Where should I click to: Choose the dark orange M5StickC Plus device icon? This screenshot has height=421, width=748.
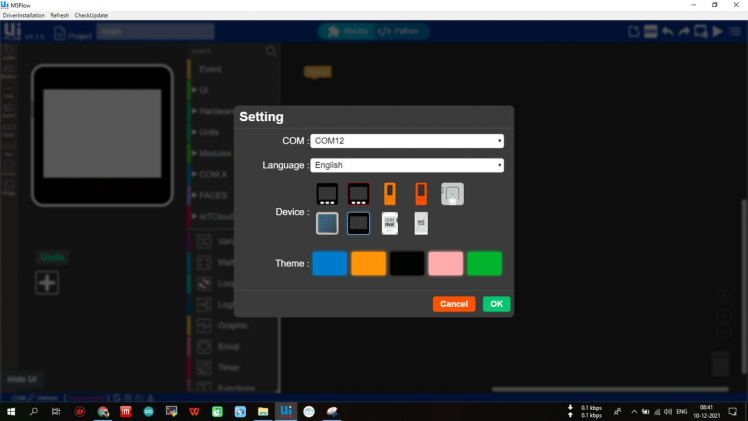[x=421, y=194]
